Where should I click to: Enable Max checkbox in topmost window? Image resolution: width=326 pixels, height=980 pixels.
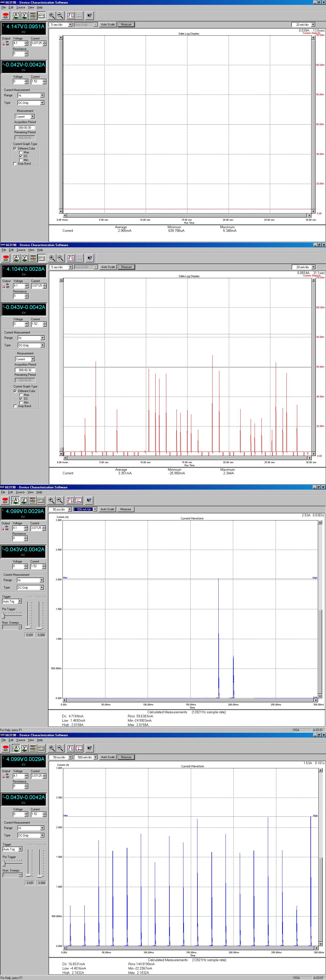click(21, 153)
